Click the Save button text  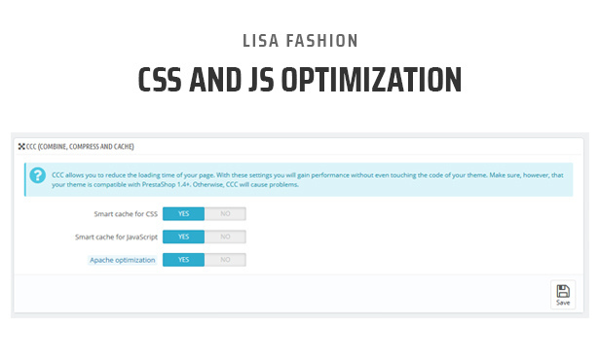(563, 303)
